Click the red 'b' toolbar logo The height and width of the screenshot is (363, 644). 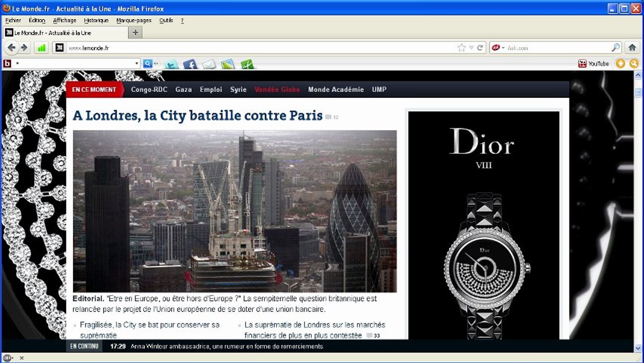7,64
